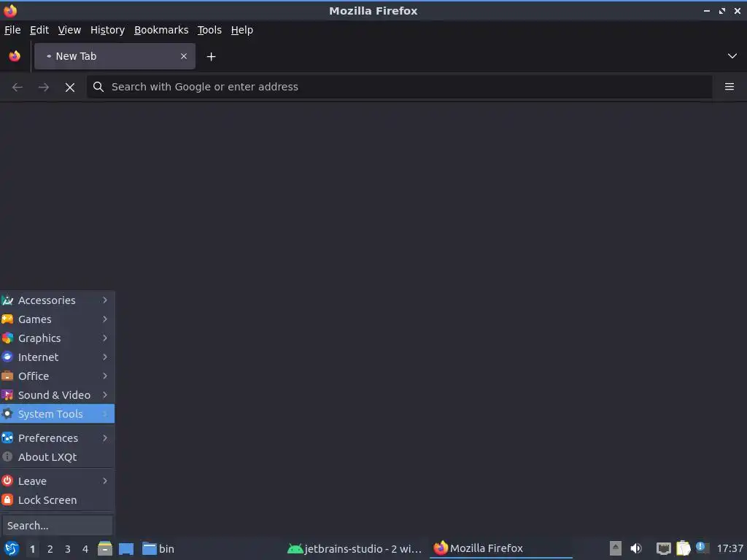Image resolution: width=747 pixels, height=560 pixels.
Task: Expand the Graphics category
Action: 57,338
